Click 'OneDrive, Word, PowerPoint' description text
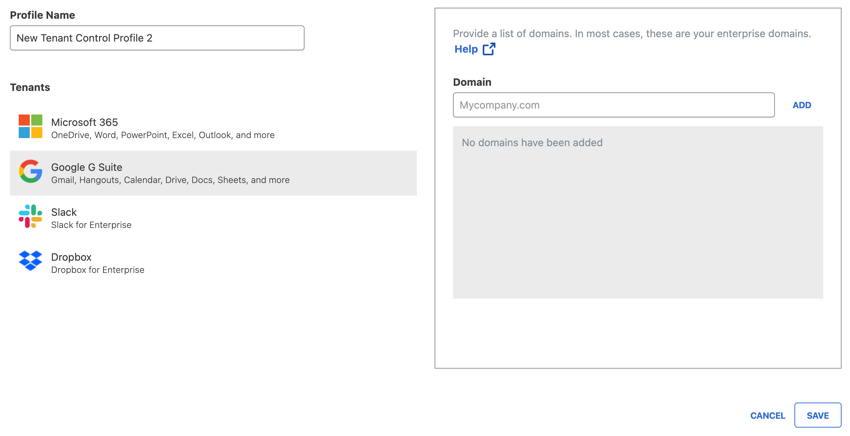 (111, 135)
